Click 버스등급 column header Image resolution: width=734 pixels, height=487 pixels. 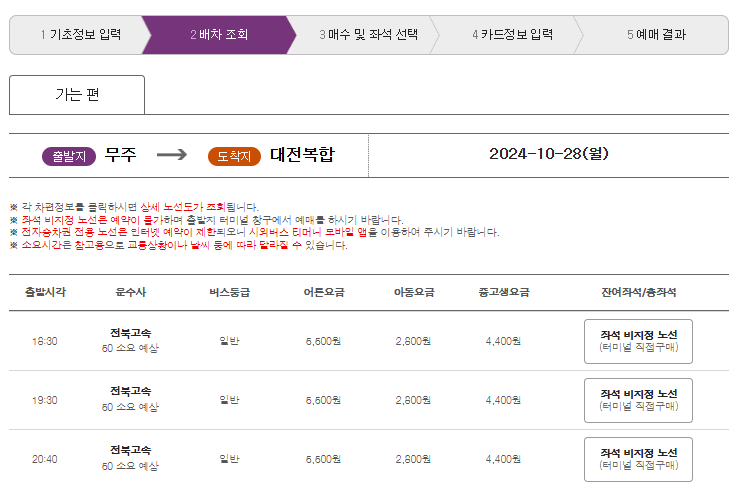229,292
